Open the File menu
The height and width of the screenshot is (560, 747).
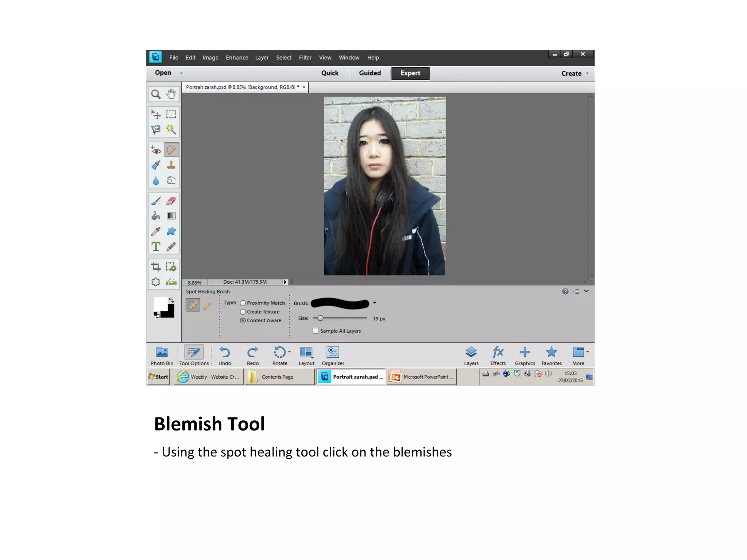pos(174,58)
